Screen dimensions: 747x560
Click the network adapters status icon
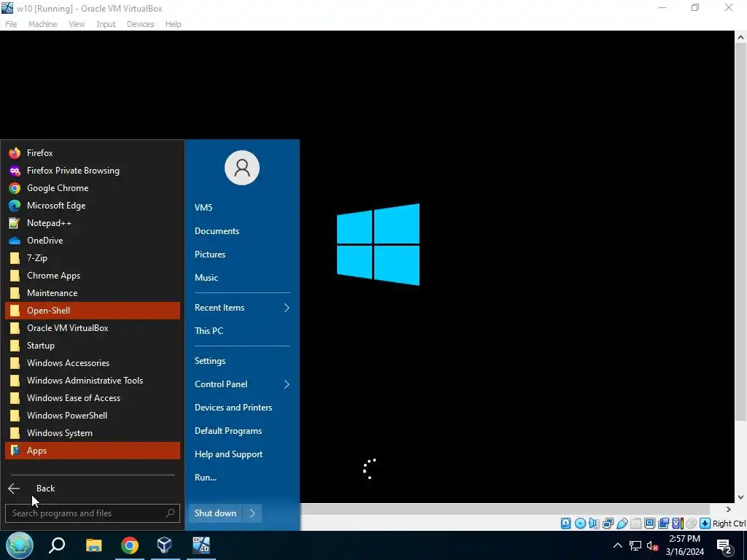point(608,524)
